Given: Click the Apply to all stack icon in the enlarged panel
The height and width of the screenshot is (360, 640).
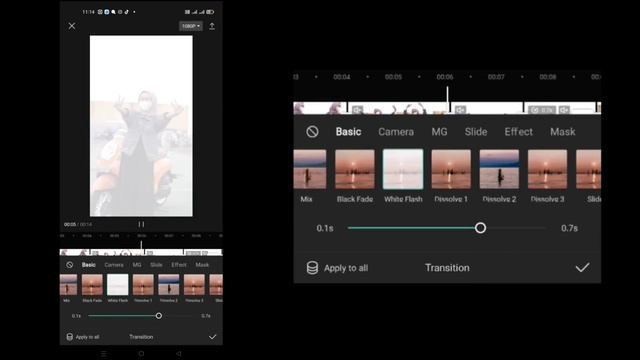Looking at the screenshot, I should coord(312,268).
